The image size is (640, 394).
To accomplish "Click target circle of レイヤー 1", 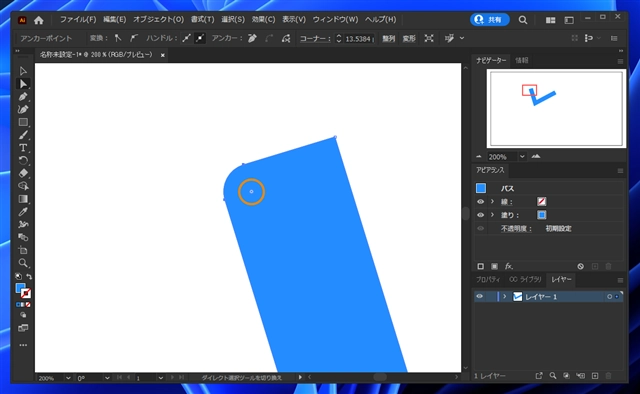I will point(609,297).
